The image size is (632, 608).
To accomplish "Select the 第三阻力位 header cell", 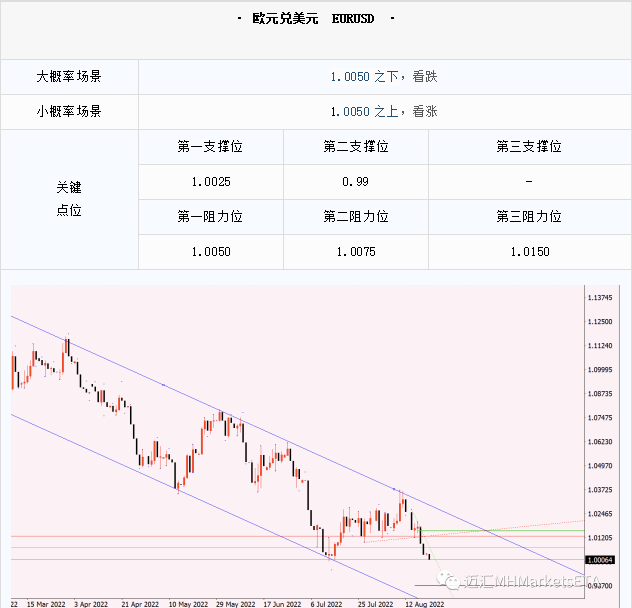I will point(529,217).
